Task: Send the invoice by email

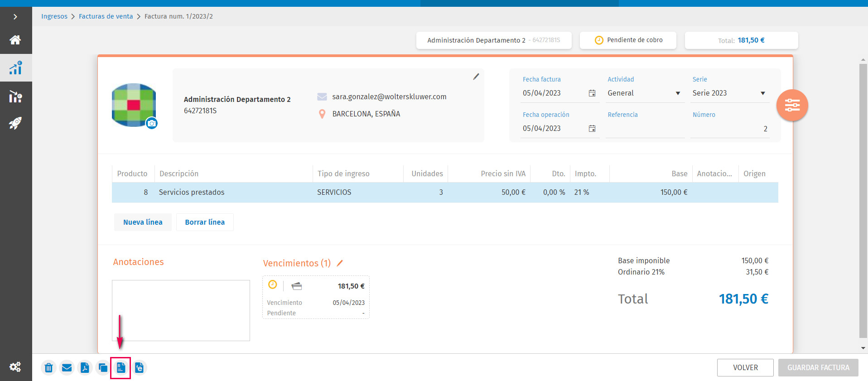Action: tap(67, 368)
